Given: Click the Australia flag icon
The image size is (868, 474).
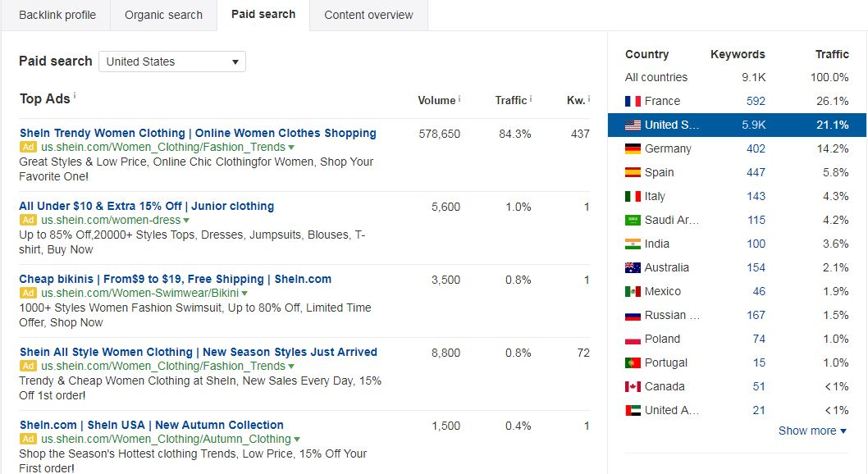Looking at the screenshot, I should [x=633, y=267].
